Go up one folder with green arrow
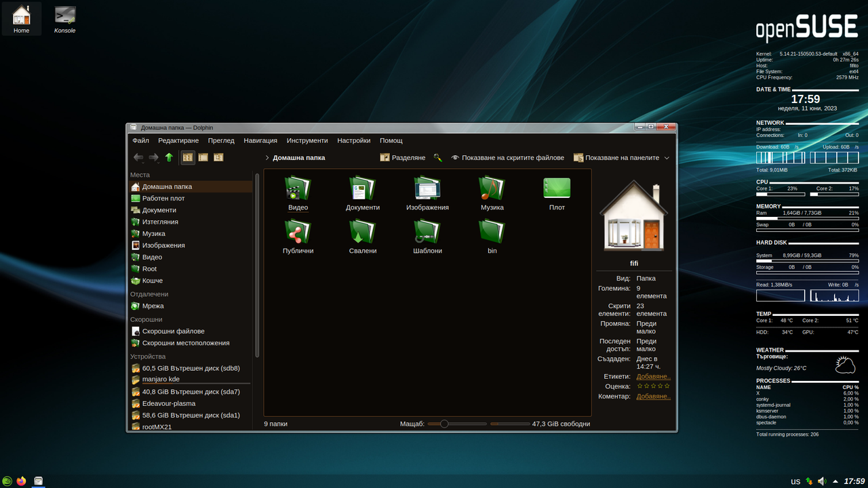The image size is (868, 488). tap(169, 157)
